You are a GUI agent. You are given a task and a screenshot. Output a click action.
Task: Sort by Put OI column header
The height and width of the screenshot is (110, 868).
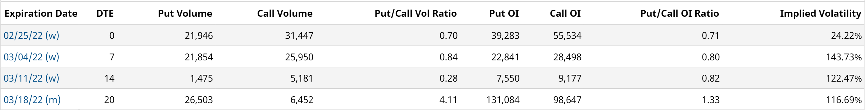(504, 13)
